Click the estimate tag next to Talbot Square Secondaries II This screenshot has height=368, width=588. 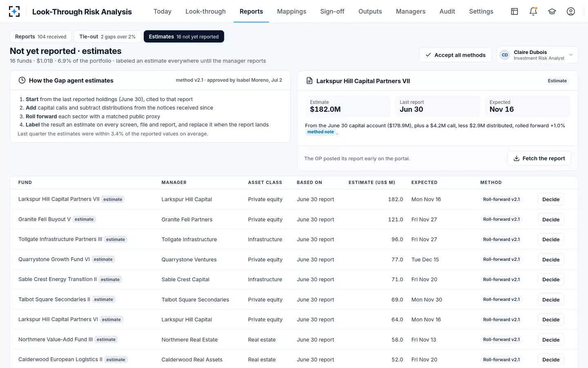click(104, 299)
